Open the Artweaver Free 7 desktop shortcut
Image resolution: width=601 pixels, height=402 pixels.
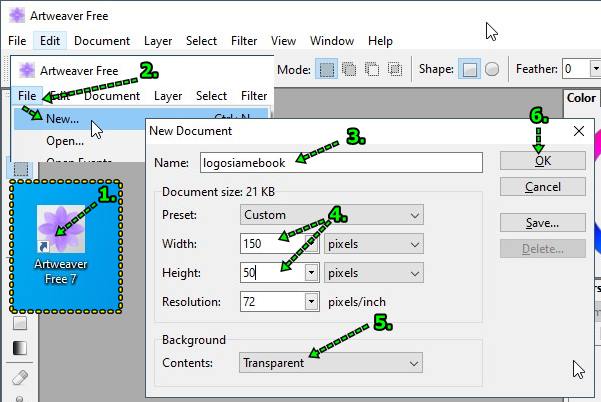(x=61, y=244)
